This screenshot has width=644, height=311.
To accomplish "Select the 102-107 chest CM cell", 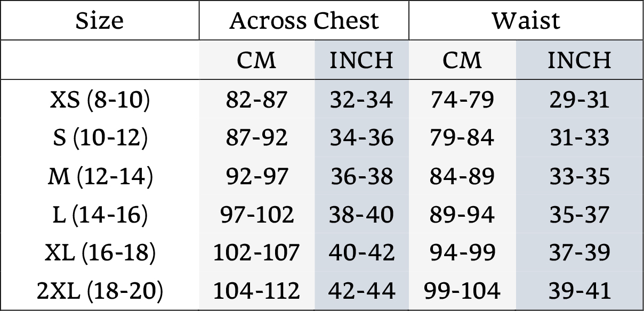I will tap(256, 253).
